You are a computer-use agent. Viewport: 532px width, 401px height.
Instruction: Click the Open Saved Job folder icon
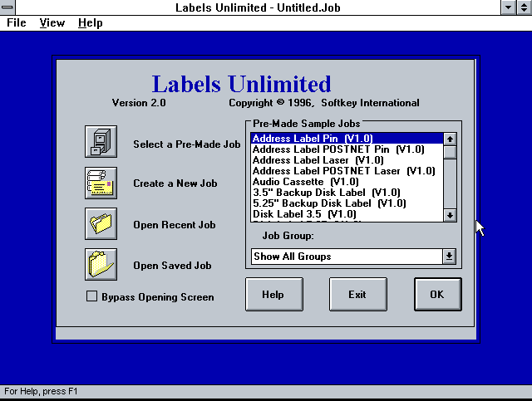101,264
